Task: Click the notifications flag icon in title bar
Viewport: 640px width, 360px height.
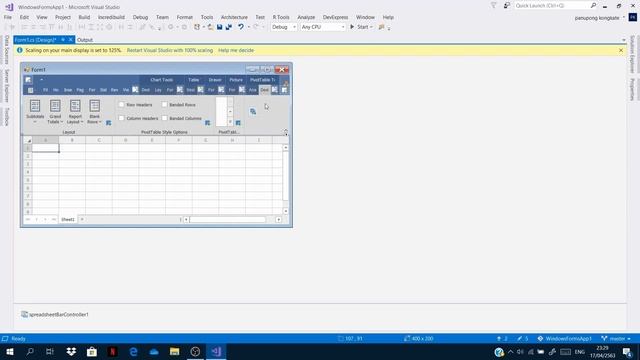Action: pyautogui.click(x=493, y=6)
